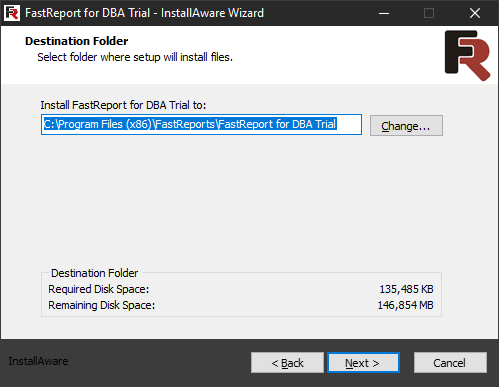Click the Destination Folder group box caption
499x387 pixels.
click(94, 273)
